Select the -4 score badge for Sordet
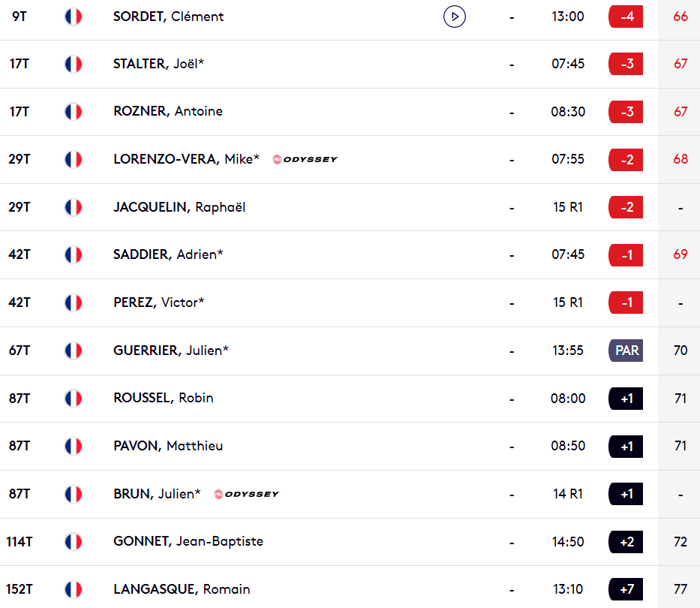Image resolution: width=700 pixels, height=608 pixels. tap(626, 17)
